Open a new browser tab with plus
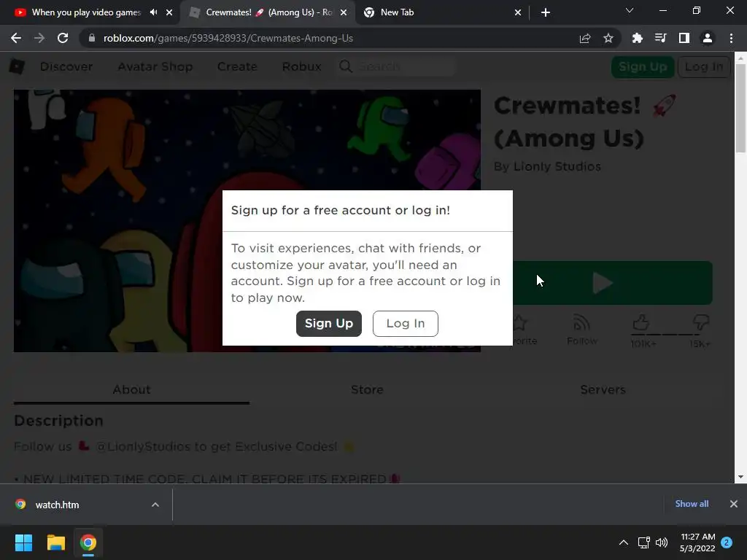The width and height of the screenshot is (747, 560). click(546, 12)
